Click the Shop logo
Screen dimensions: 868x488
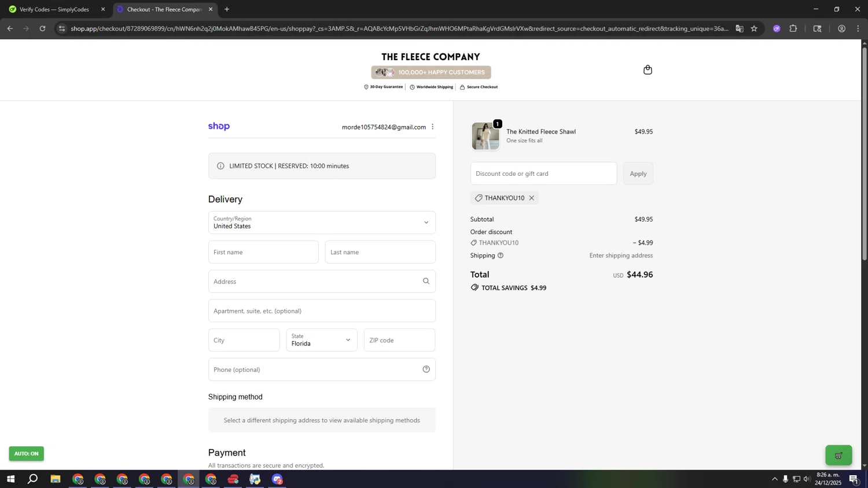[x=219, y=127]
